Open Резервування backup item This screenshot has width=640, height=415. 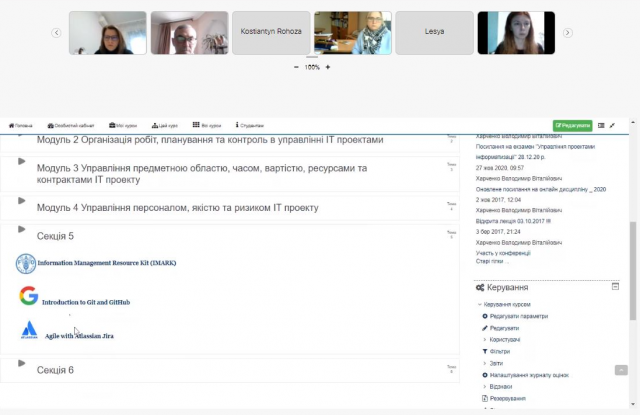tap(504, 398)
